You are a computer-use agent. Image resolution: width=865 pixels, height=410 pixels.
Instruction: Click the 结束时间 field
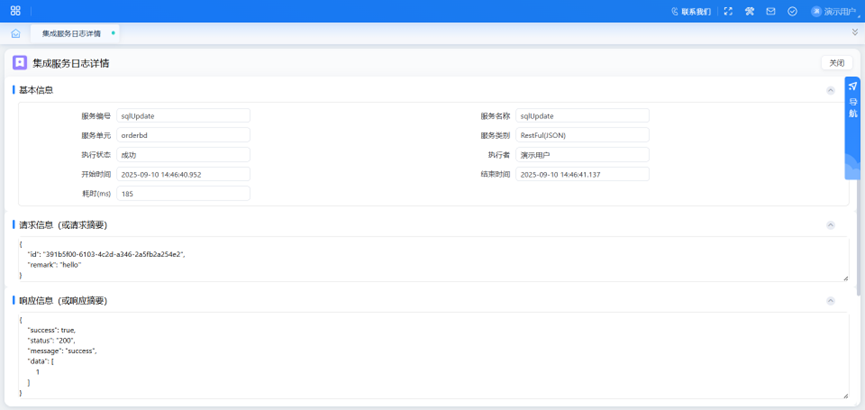(583, 174)
